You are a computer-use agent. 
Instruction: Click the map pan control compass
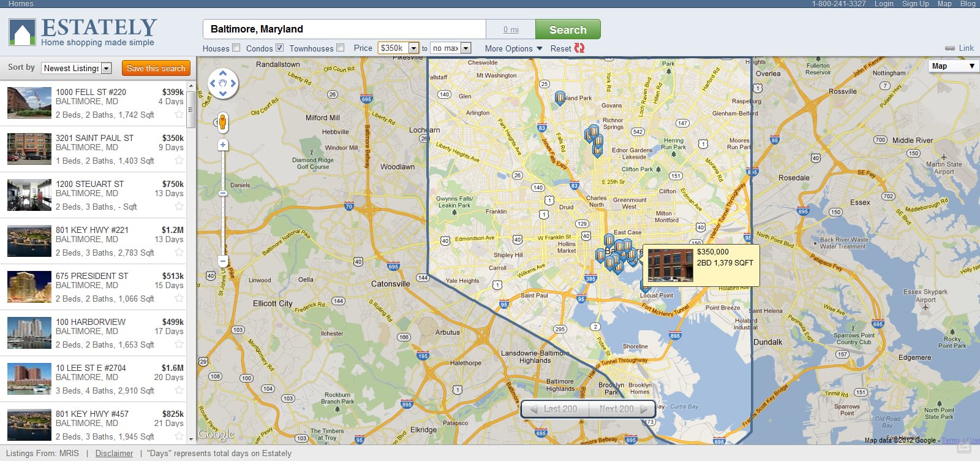(x=223, y=83)
